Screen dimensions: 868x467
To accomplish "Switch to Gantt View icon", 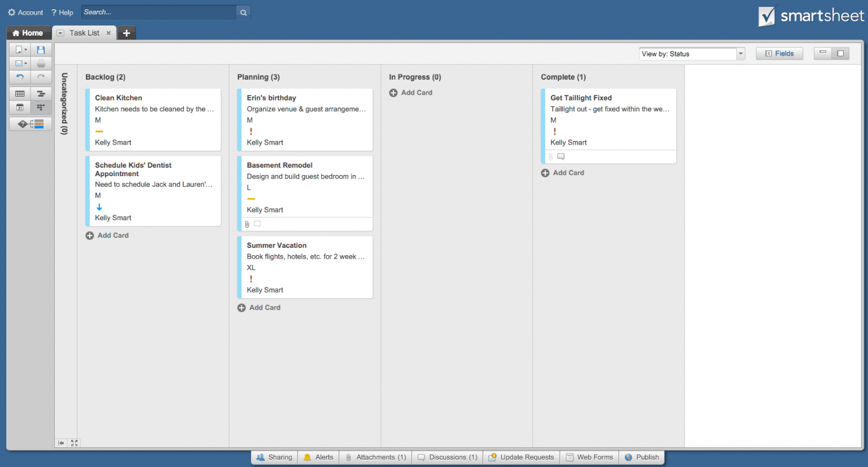I will pyautogui.click(x=41, y=93).
